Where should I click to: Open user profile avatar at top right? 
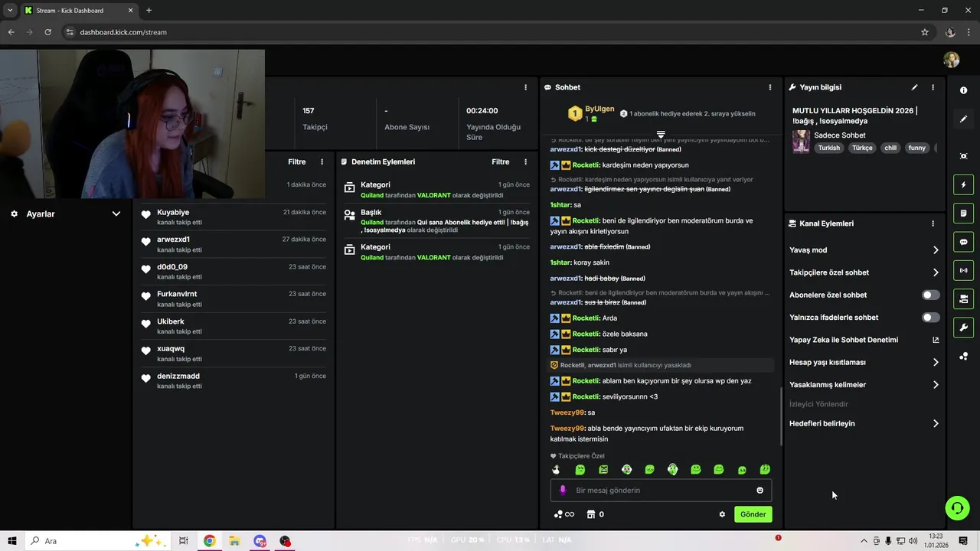click(952, 60)
